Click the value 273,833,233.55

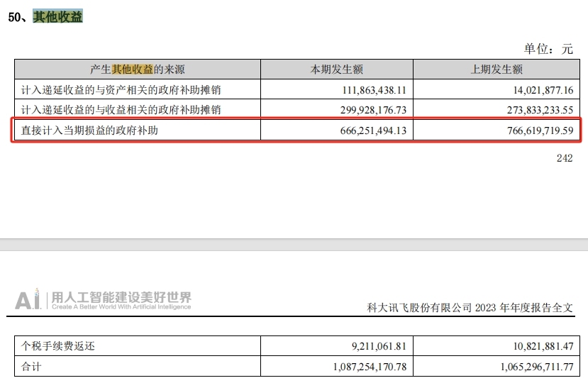point(540,110)
